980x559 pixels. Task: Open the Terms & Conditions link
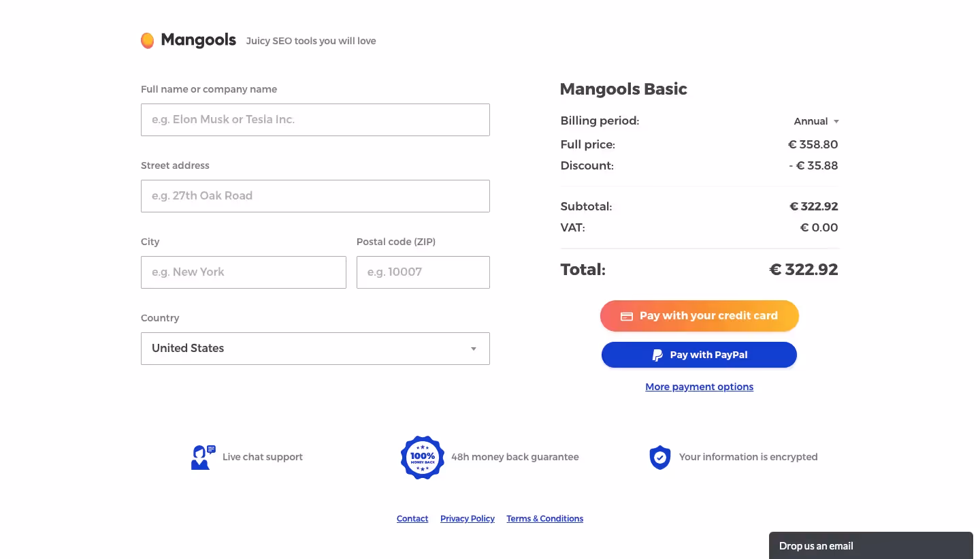[x=544, y=518]
